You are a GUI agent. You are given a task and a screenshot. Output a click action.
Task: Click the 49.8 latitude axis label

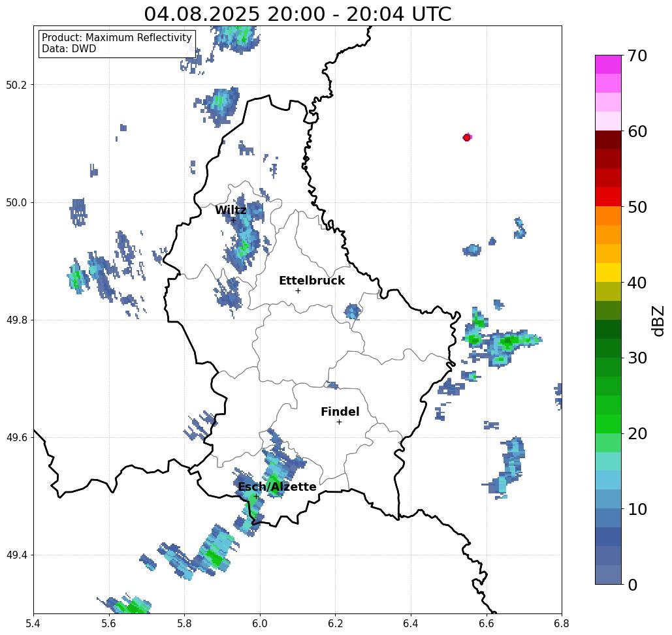(16, 320)
